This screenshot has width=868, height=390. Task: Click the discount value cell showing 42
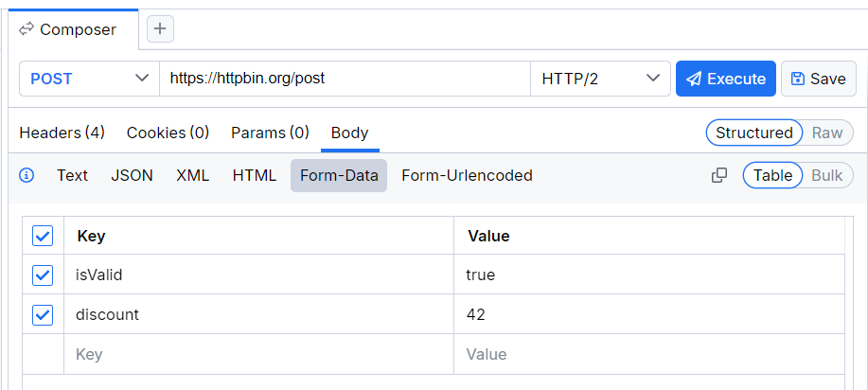pyautogui.click(x=648, y=315)
